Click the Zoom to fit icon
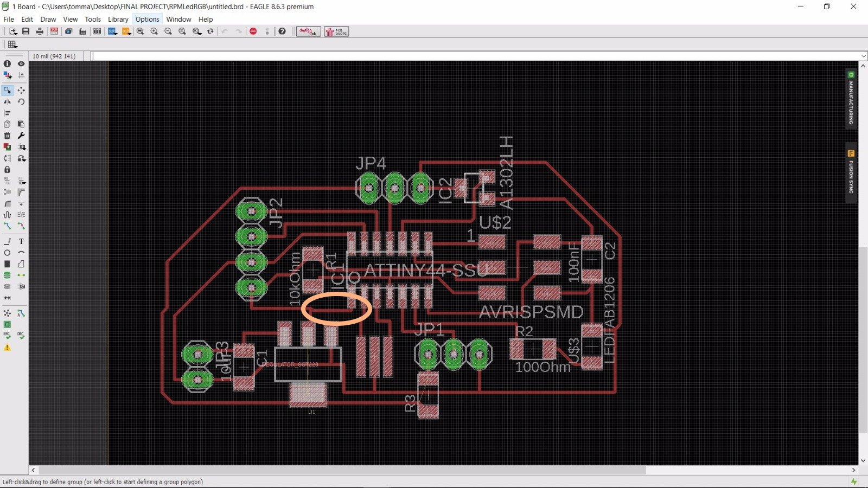The height and width of the screenshot is (488, 868). coord(140,31)
